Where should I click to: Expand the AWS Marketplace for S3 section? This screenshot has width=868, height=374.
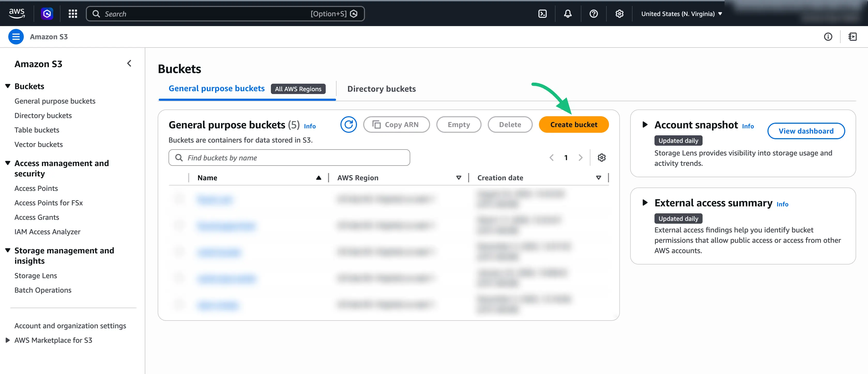(7, 340)
